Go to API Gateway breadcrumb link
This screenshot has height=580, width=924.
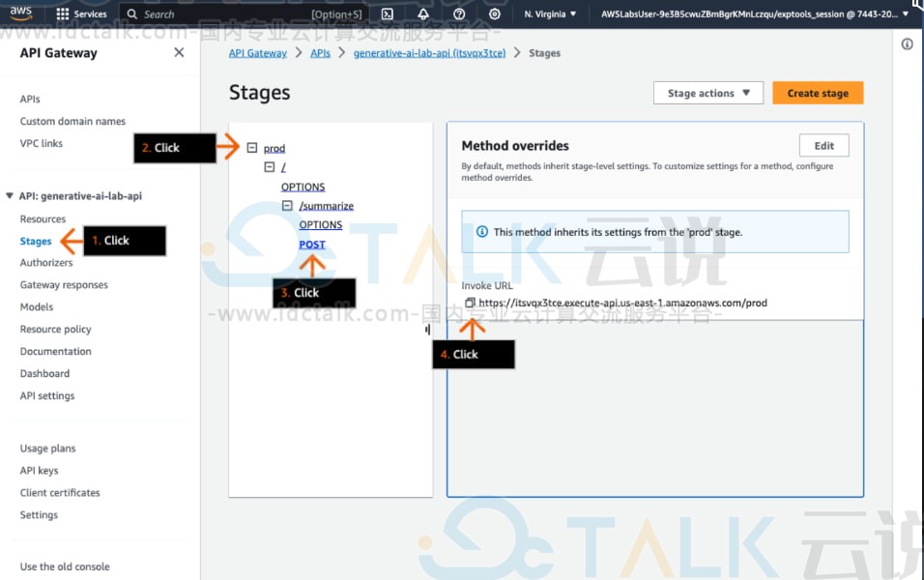click(257, 53)
